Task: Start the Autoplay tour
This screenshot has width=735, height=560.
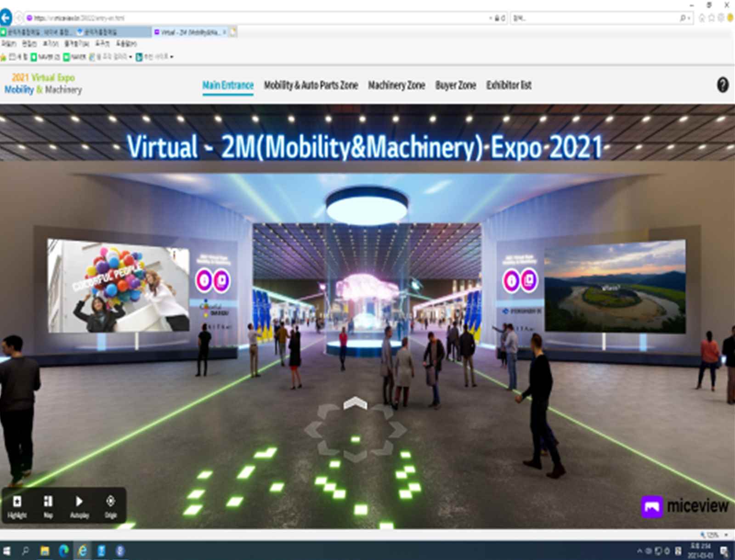Action: point(79,506)
